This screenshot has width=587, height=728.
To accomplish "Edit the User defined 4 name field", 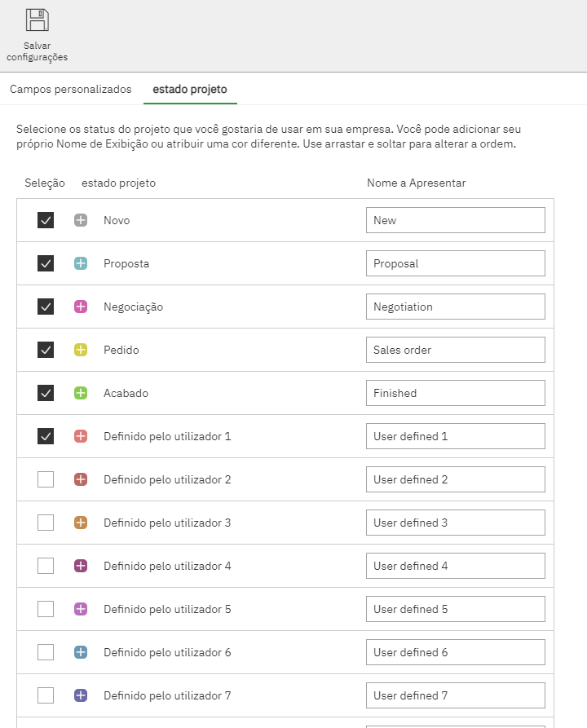I will pyautogui.click(x=455, y=566).
